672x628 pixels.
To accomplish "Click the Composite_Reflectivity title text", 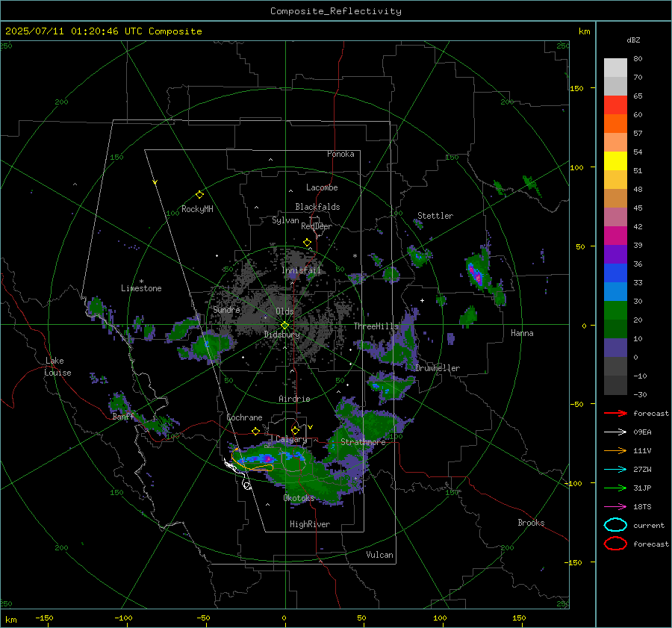I will click(336, 11).
